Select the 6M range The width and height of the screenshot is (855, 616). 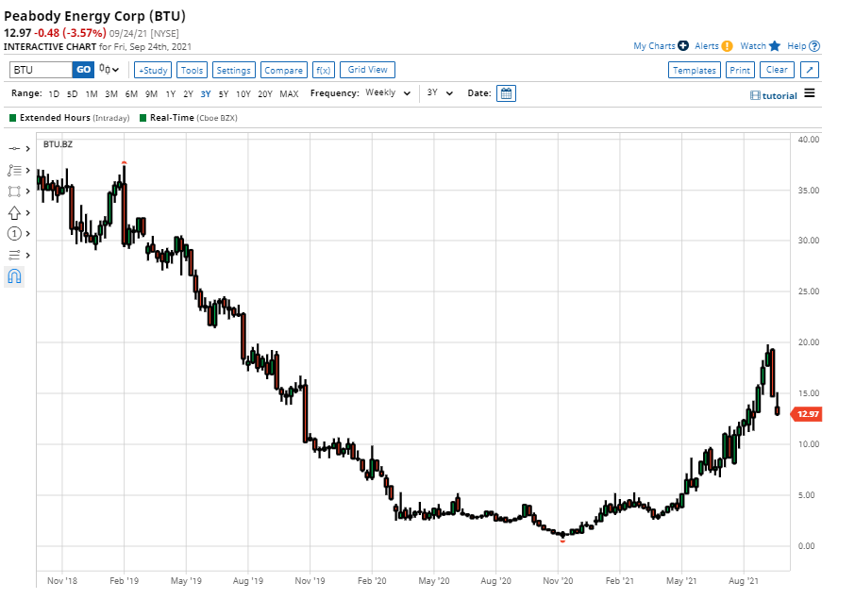click(x=131, y=93)
